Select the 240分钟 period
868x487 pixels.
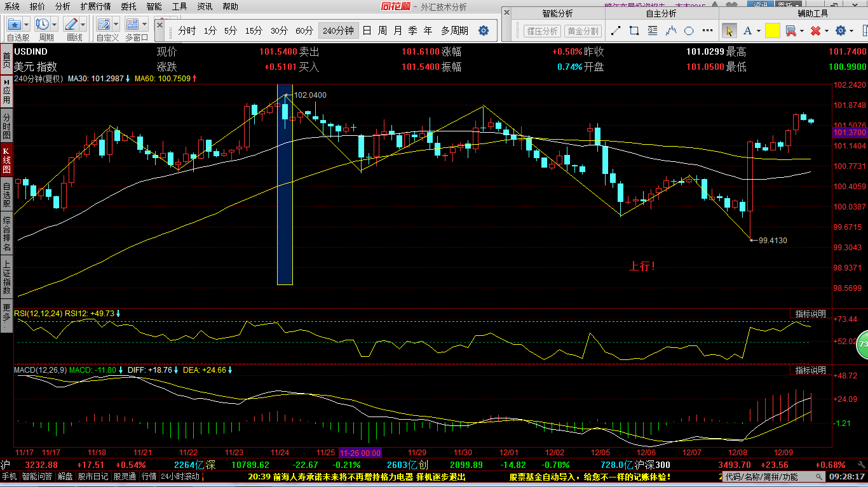pyautogui.click(x=337, y=30)
